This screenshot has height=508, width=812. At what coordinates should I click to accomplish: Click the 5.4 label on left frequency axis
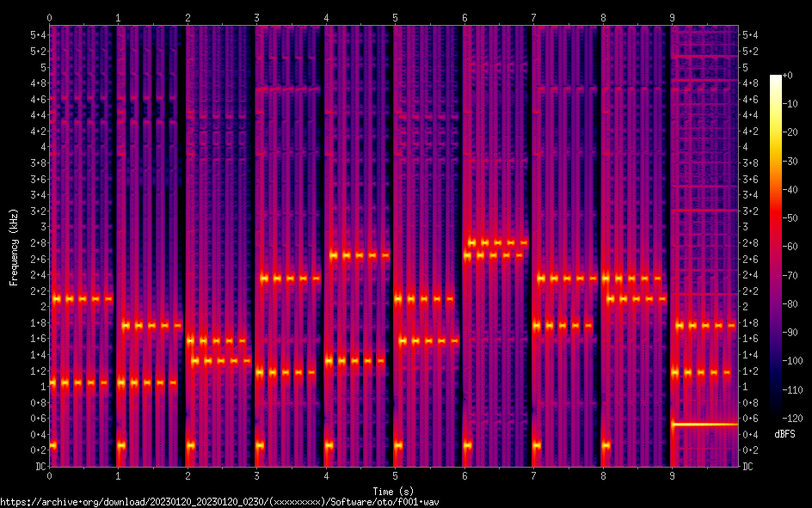(37, 34)
